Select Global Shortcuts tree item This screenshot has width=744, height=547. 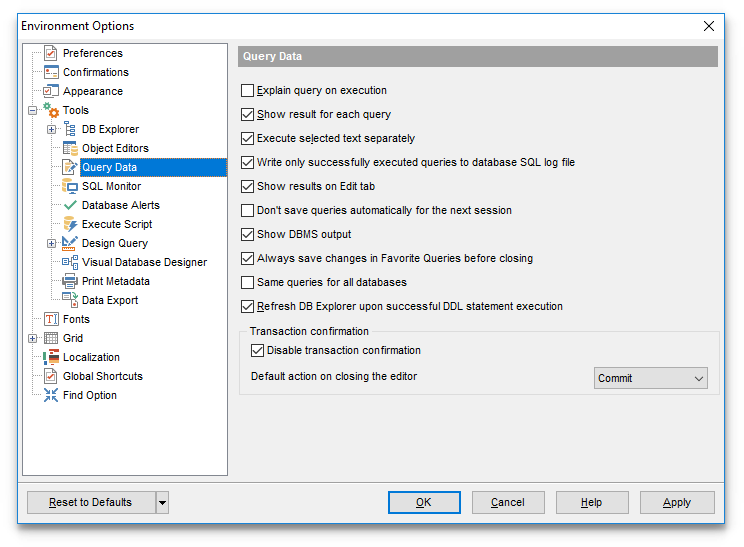click(x=103, y=376)
